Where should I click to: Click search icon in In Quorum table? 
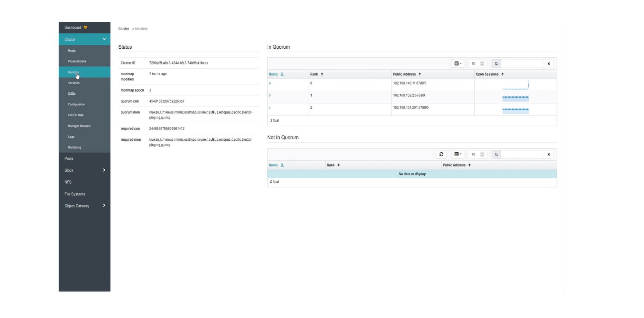coord(496,63)
